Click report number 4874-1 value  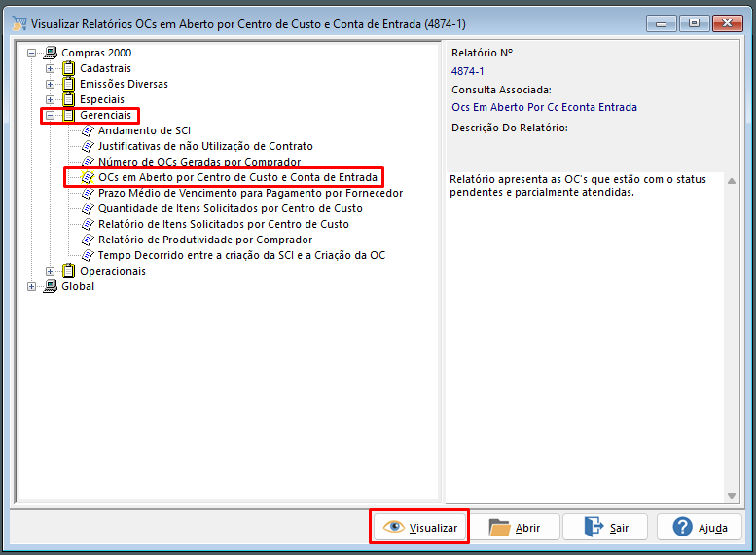468,71
